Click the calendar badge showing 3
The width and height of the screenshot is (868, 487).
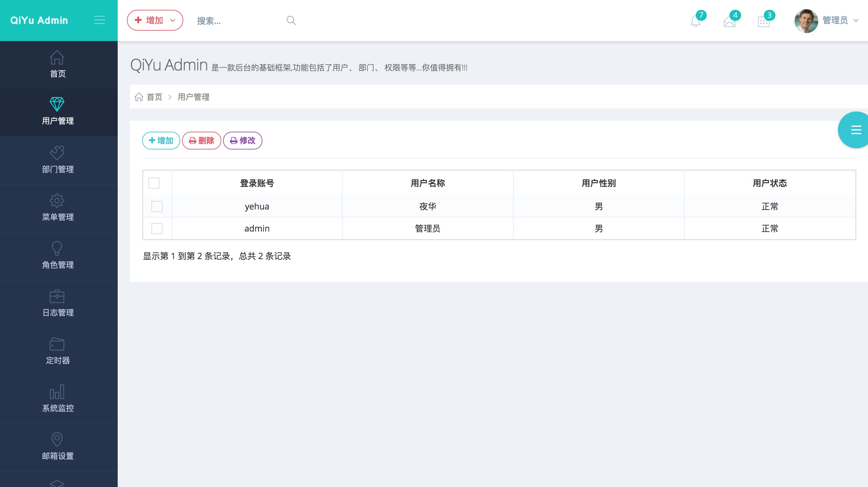[769, 15]
